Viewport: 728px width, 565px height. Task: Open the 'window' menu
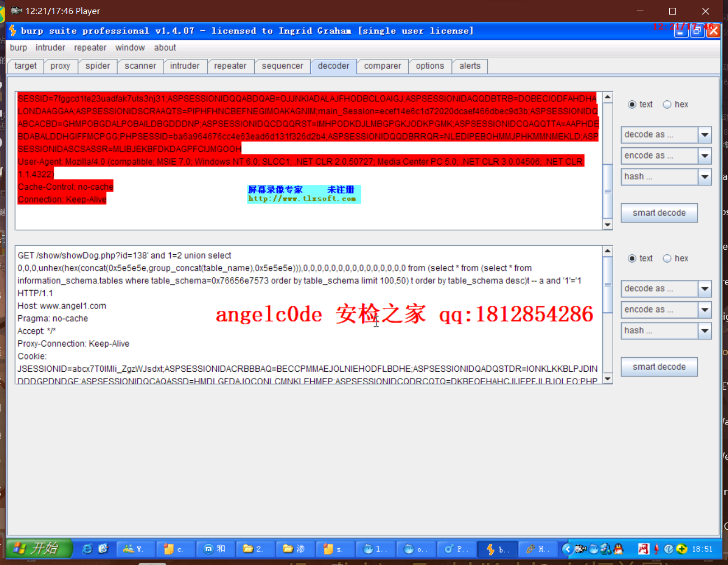(130, 48)
